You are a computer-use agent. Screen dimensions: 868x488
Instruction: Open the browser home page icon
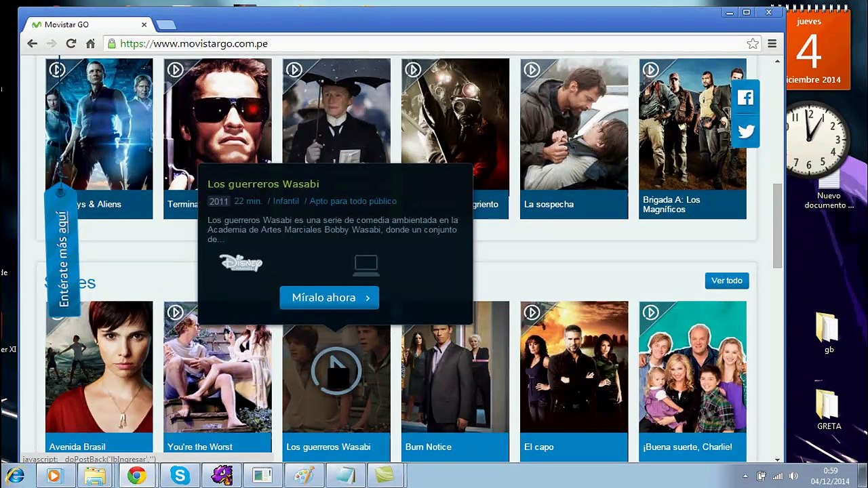tap(90, 43)
